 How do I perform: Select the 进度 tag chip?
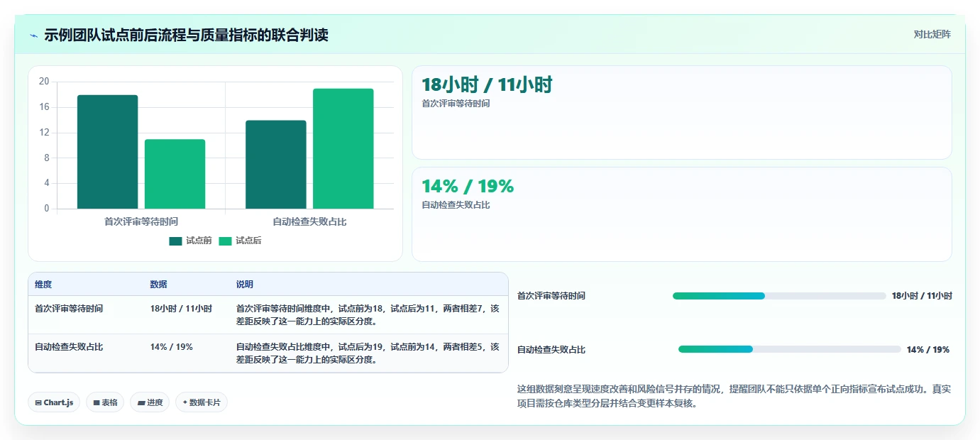point(150,402)
